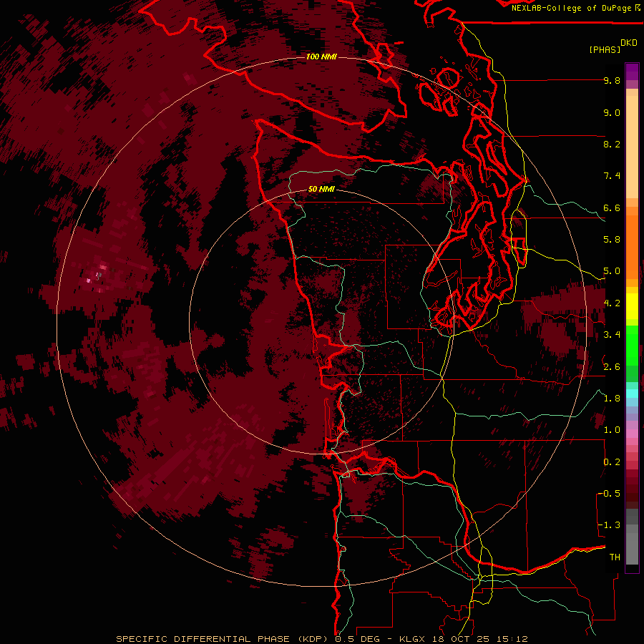644x644 pixels.
Task: Click the 9.0 scale value
Action: (x=612, y=112)
